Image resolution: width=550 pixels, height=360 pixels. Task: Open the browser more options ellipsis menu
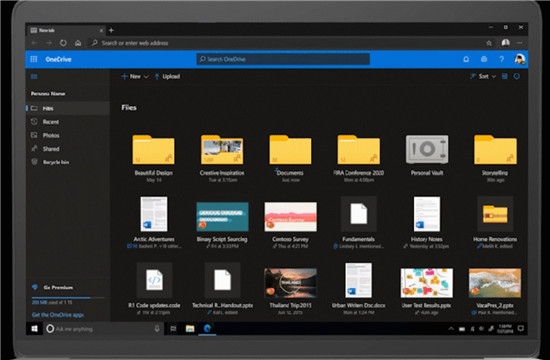(x=520, y=43)
